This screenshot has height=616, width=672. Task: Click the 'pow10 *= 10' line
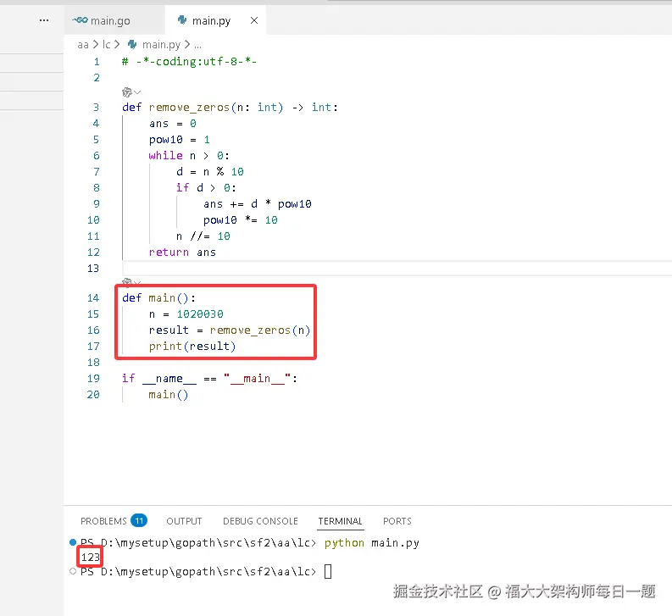coord(241,220)
